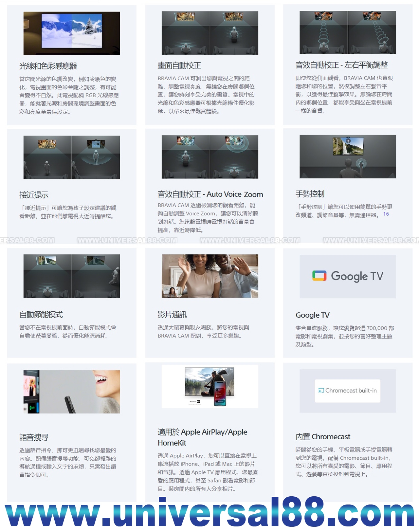Open footnote 16 link after gesture control text
The width and height of the screenshot is (419, 532).
(x=386, y=214)
